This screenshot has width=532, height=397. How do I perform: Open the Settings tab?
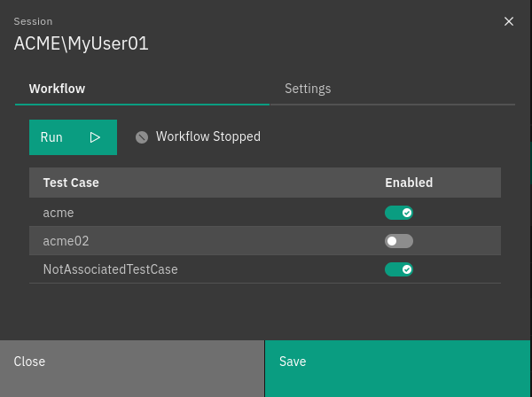pyautogui.click(x=308, y=89)
